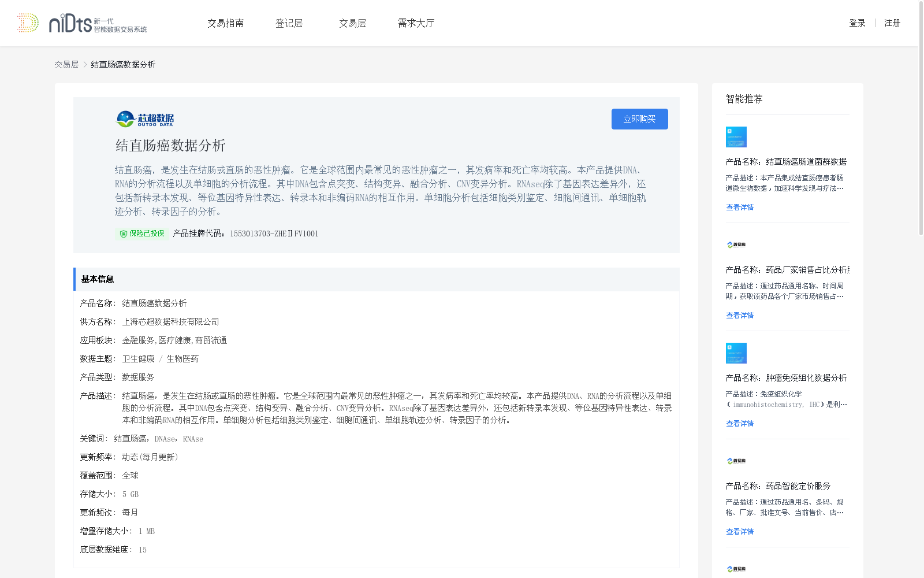Open the 需求大厅 menu
This screenshot has height=578, width=924.
coord(416,23)
